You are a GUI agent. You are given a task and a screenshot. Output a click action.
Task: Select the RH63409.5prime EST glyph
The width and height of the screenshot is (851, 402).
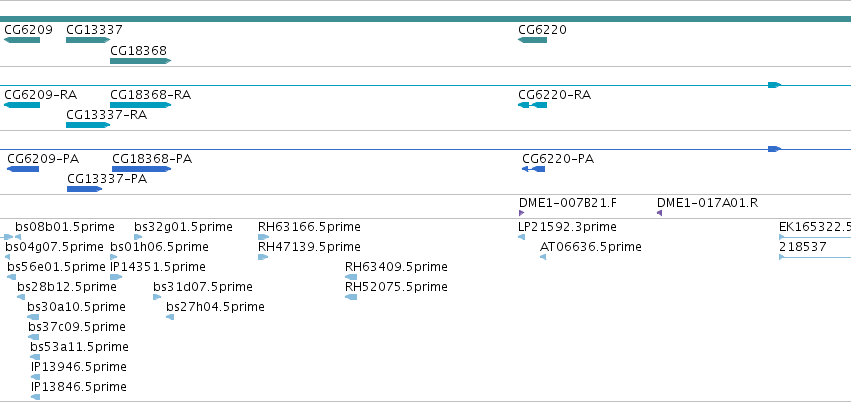pos(351,277)
